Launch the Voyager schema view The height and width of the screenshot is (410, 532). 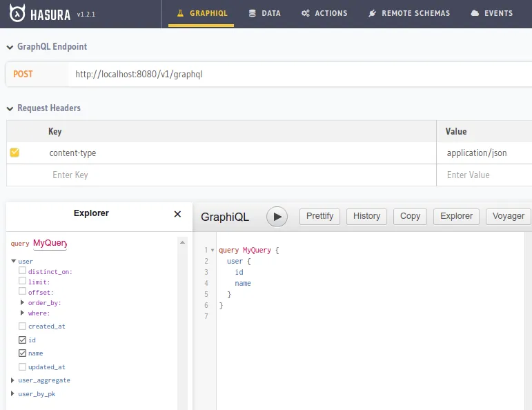pos(508,216)
